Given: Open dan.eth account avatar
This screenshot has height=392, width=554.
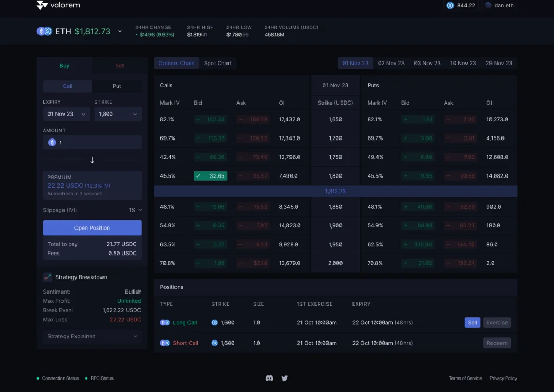Looking at the screenshot, I should click(x=488, y=5).
